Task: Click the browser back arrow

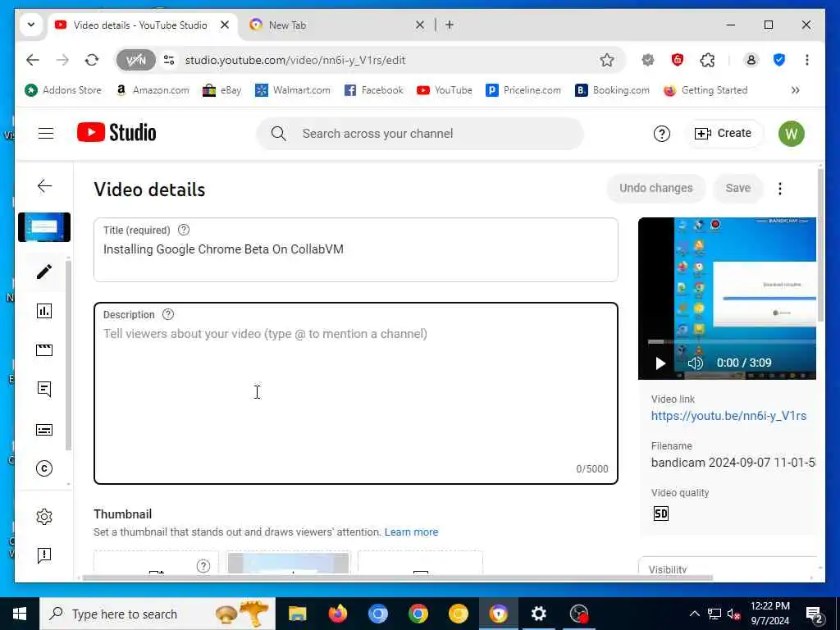Action: (33, 60)
